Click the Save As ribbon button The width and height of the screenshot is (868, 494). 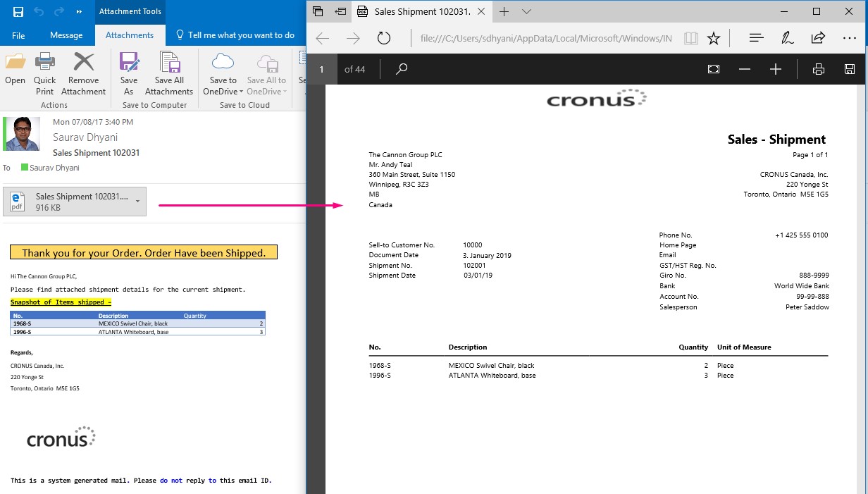pos(129,73)
